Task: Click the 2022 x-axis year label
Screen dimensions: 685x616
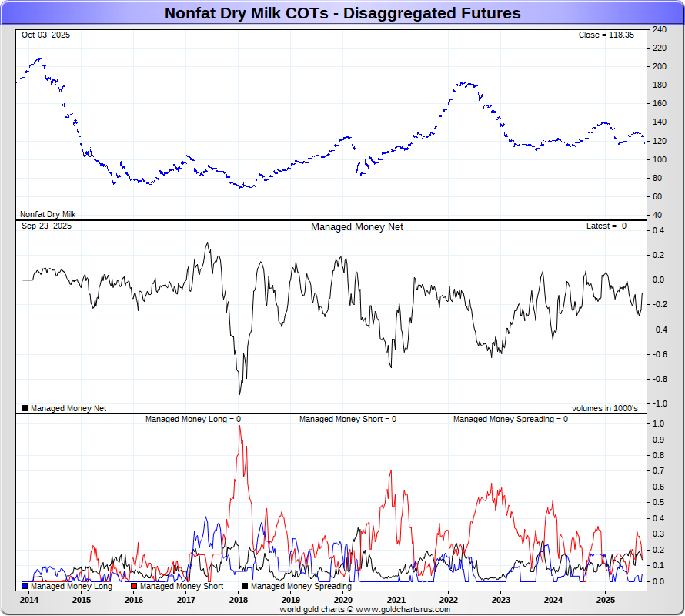Action: (x=449, y=601)
